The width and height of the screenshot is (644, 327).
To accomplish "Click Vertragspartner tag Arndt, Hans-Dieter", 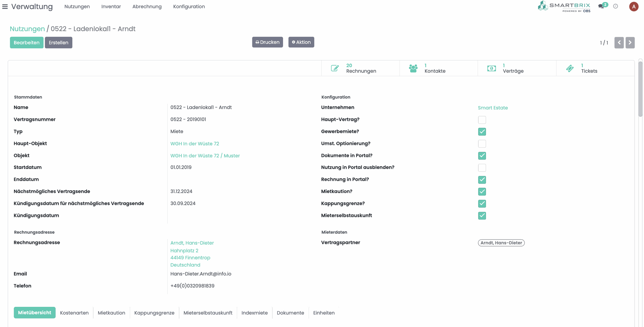I will click(x=501, y=243).
